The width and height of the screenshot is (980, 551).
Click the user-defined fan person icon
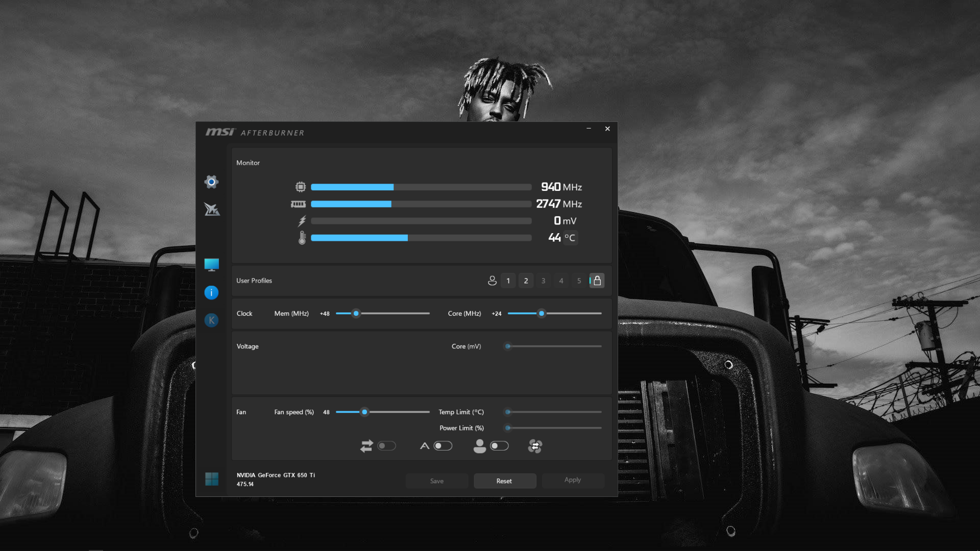479,446
